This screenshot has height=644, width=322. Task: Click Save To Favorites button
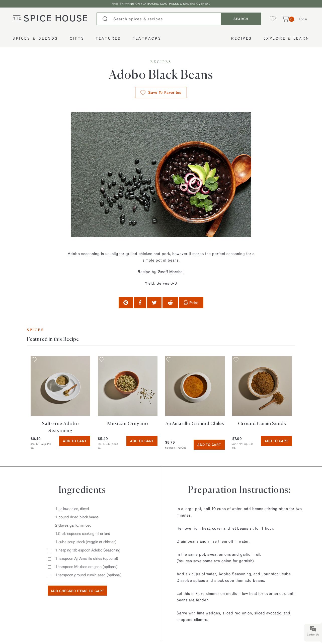point(161,93)
